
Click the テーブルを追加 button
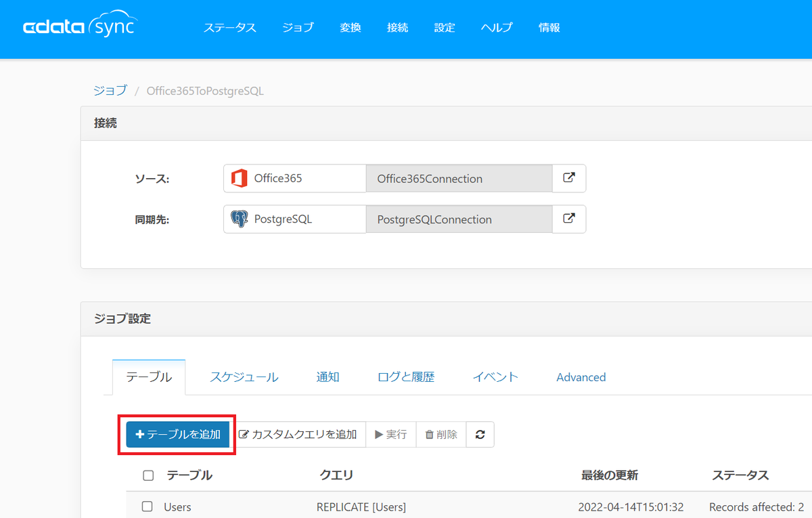pyautogui.click(x=178, y=434)
